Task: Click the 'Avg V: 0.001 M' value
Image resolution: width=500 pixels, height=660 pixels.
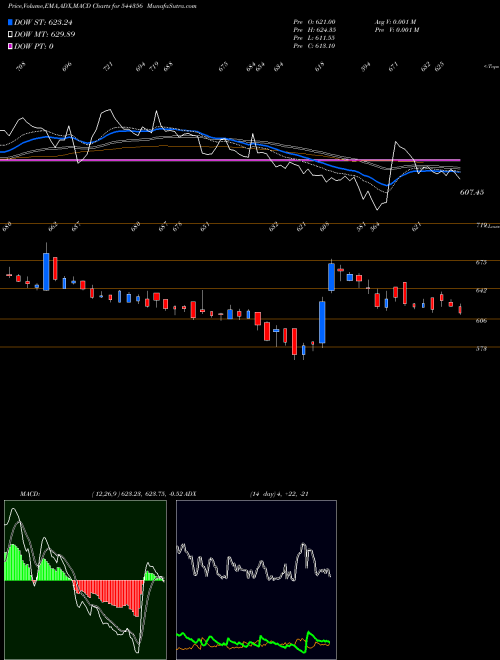Action: [x=395, y=22]
